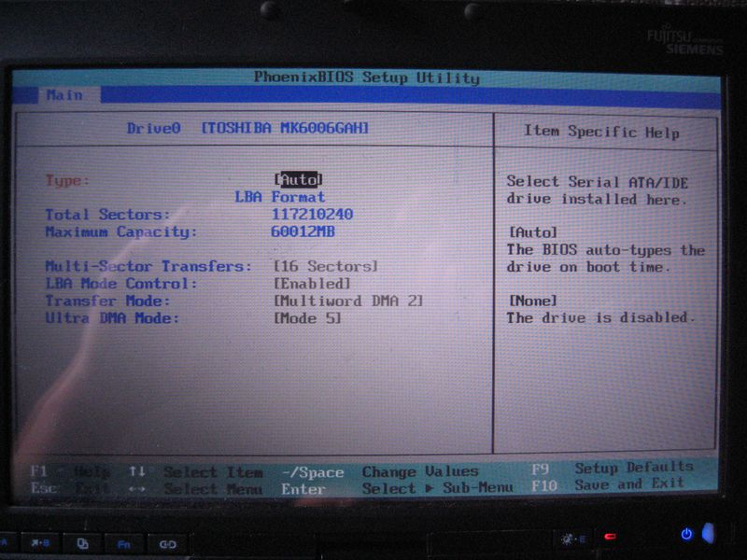Click the [Auto] entry in help panel
Screen dimensions: 747x560
click(532, 232)
